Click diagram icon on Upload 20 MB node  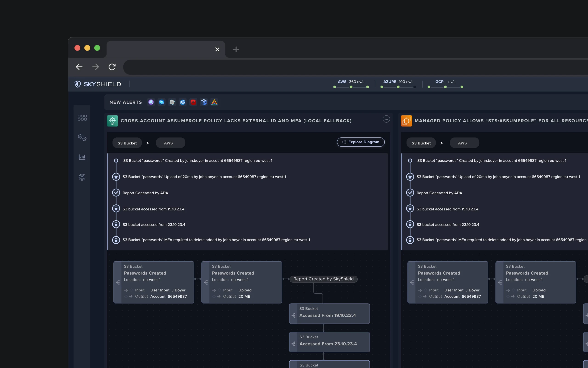pyautogui.click(x=206, y=282)
